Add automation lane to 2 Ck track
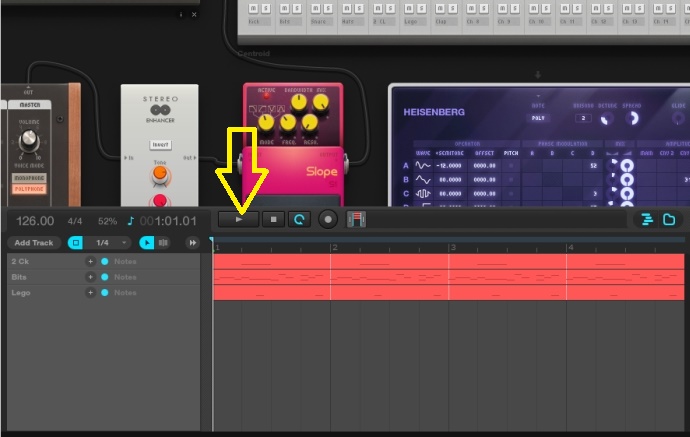 click(x=90, y=261)
